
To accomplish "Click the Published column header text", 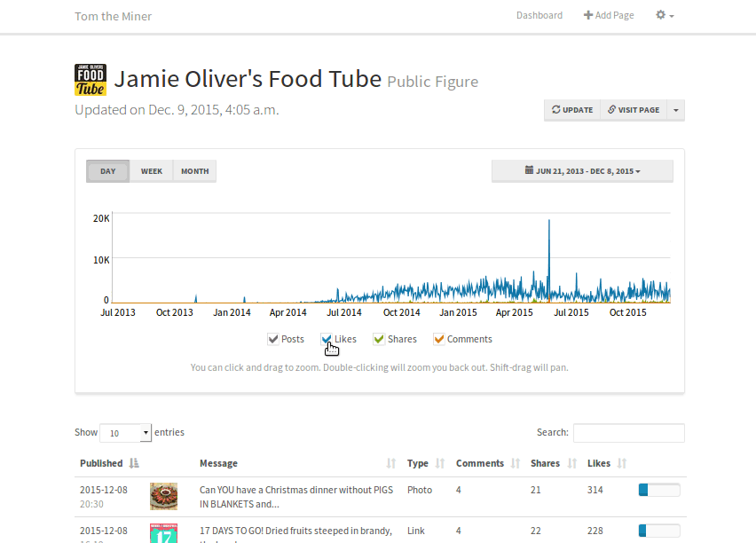I will (101, 463).
